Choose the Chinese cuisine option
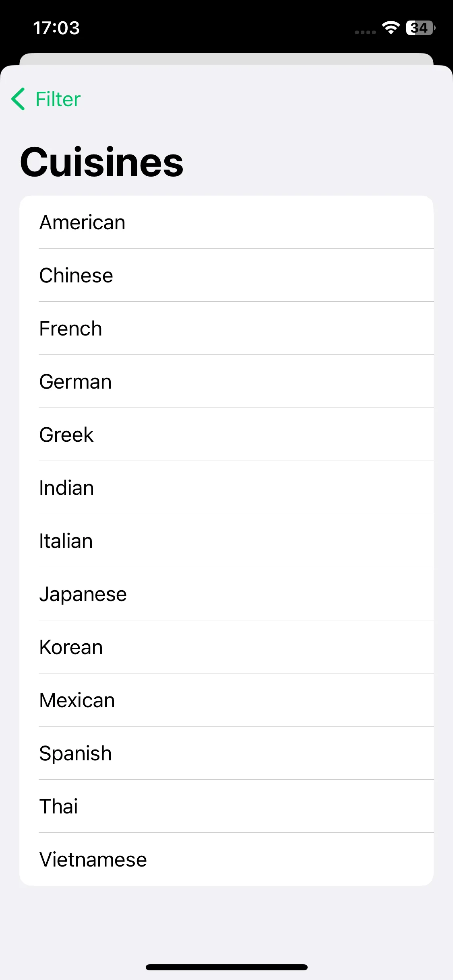Image resolution: width=453 pixels, height=980 pixels. 226,275
